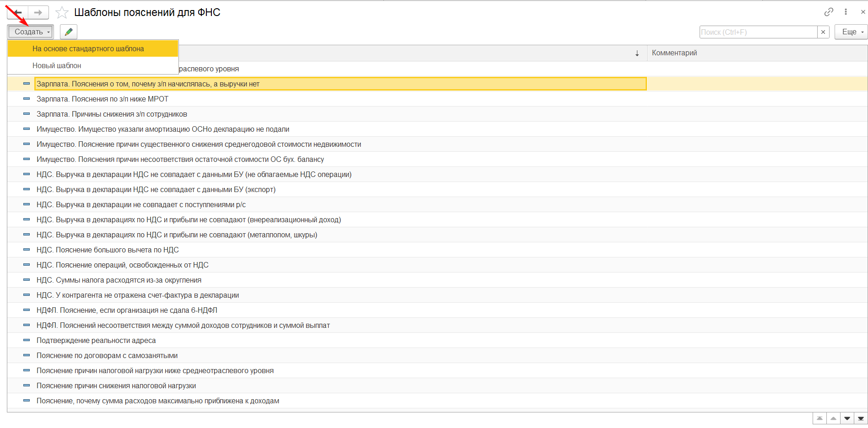This screenshot has width=868, height=428.
Task: Expand the Еще dropdown menu
Action: pyautogui.click(x=851, y=32)
